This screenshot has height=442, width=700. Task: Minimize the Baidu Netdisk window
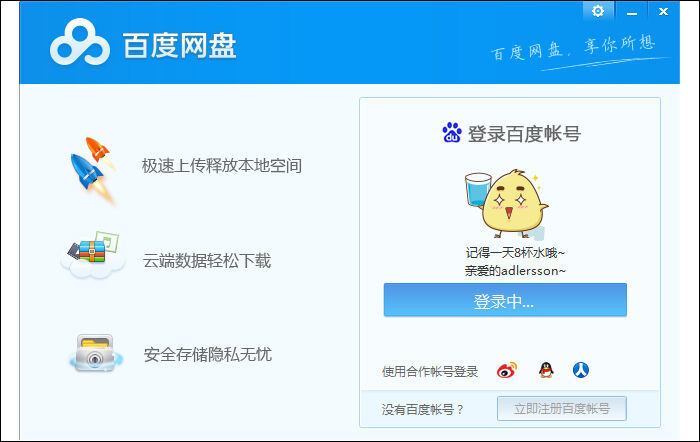(x=632, y=12)
